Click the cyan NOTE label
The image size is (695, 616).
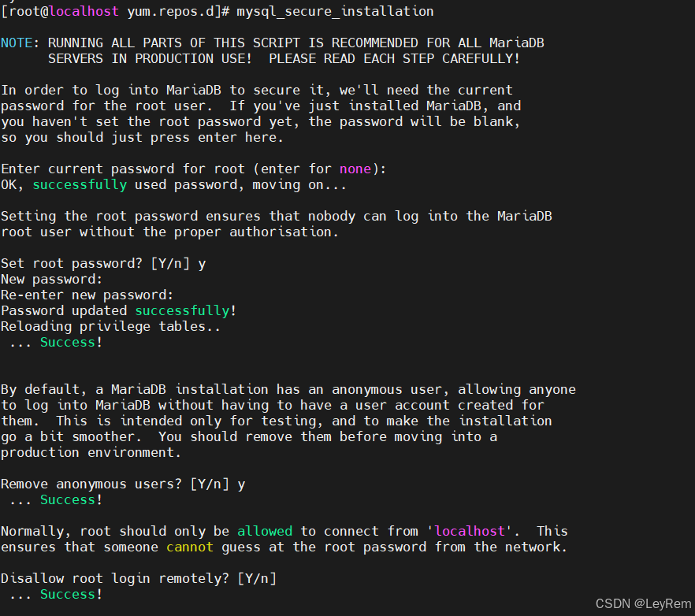(x=17, y=43)
